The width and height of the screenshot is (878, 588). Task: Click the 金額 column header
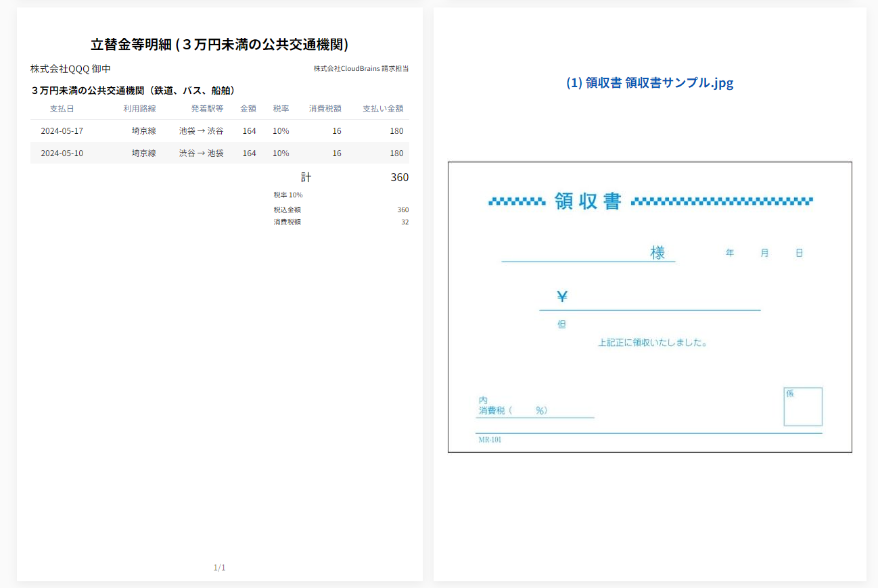tap(248, 108)
